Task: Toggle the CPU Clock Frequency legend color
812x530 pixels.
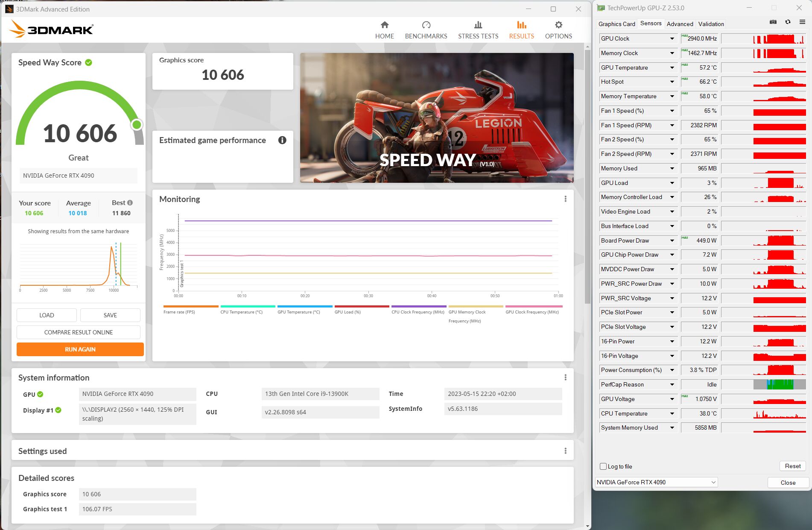Action: (419, 306)
